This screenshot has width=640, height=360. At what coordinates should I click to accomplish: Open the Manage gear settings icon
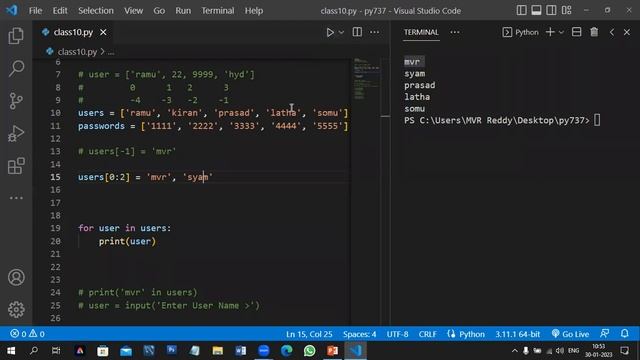[x=16, y=309]
